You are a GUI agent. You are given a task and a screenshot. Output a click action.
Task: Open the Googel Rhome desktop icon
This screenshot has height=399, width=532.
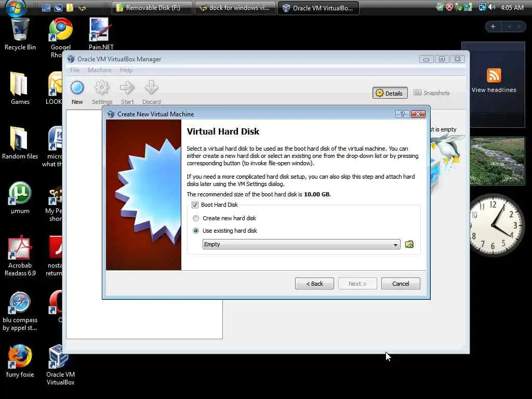click(60, 30)
